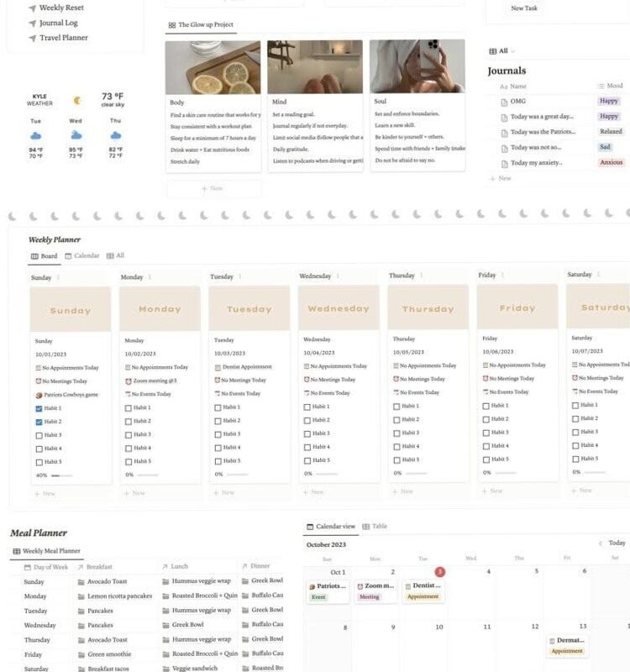The height and width of the screenshot is (672, 630).
Task: Open the Journal Log page link
Action: coord(53,24)
